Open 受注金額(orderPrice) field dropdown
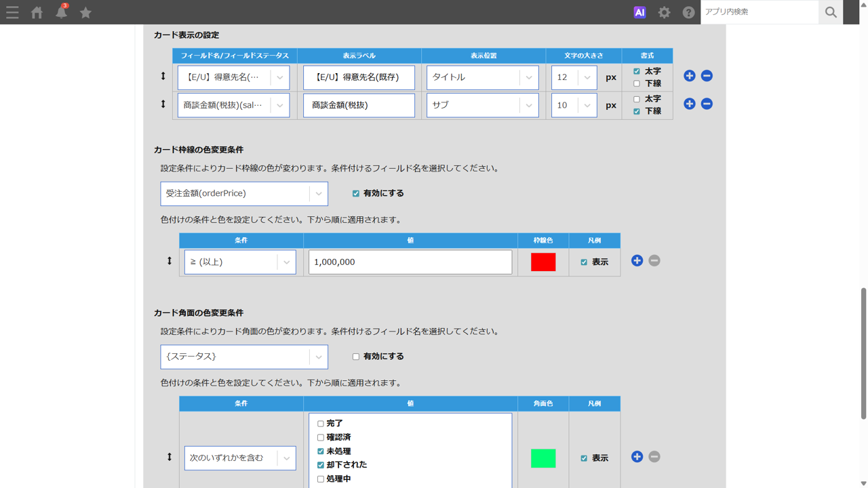 pos(244,194)
